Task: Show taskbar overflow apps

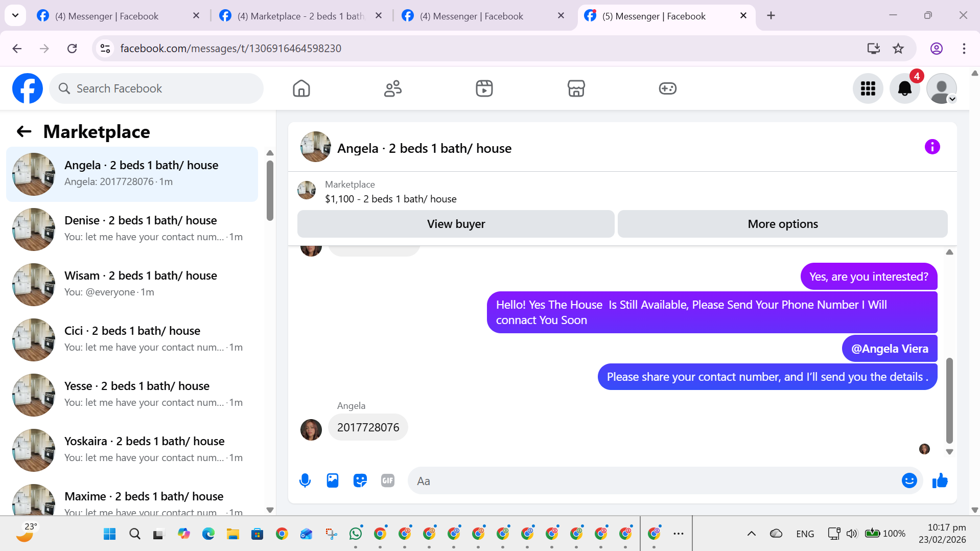Action: coord(678,534)
